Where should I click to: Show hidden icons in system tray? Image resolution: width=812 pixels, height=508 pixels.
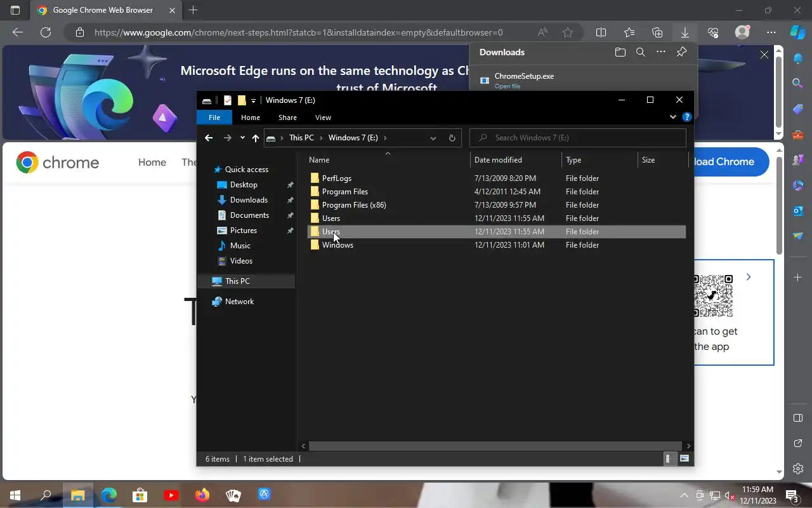coord(684,495)
